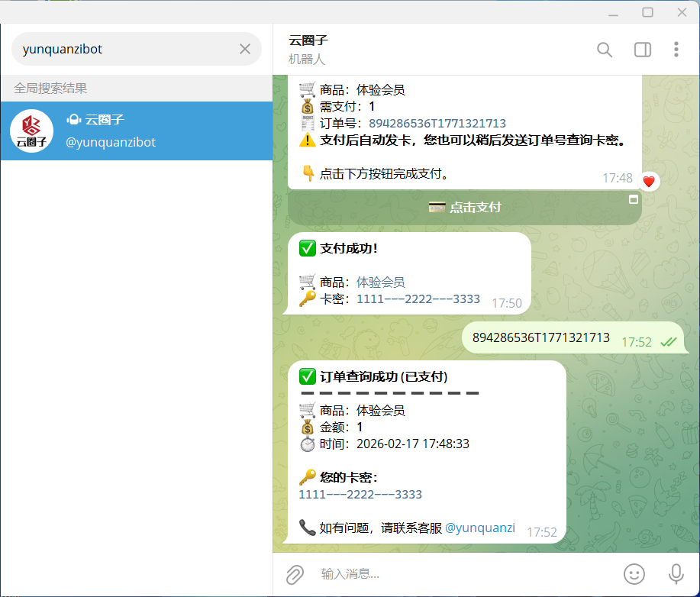
Task: Copy card code 1111---2222---3333
Action: [x=417, y=299]
